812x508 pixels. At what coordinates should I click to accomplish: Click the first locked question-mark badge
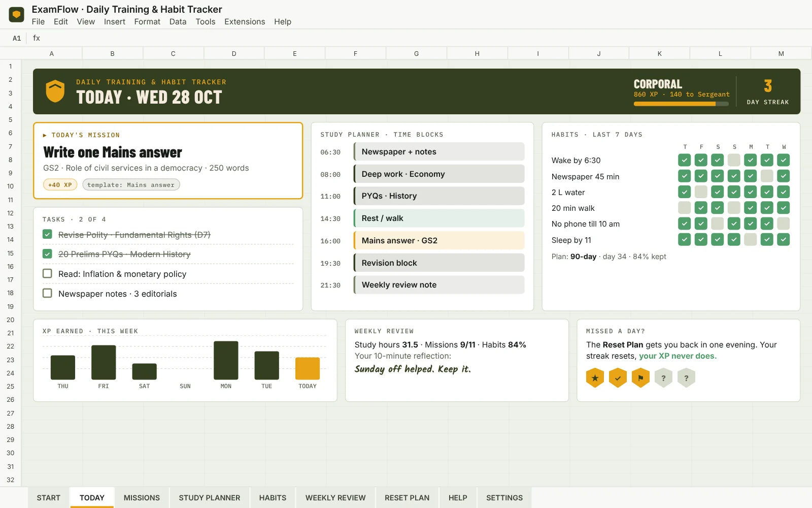click(663, 378)
